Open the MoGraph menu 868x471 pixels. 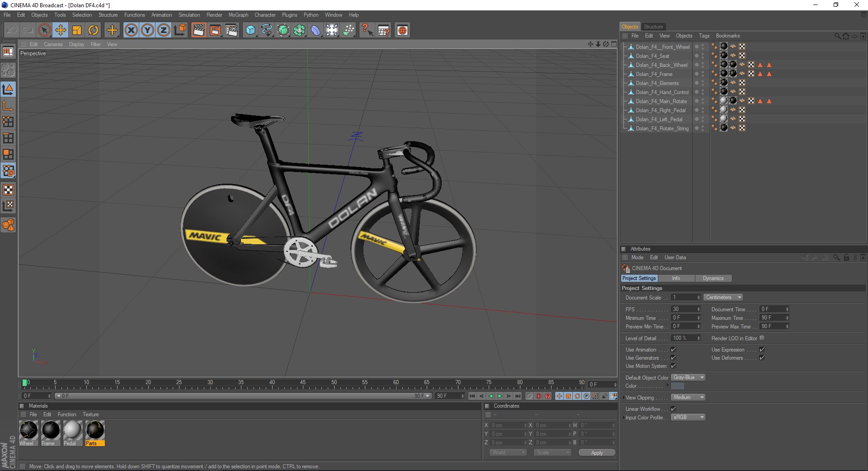point(238,15)
